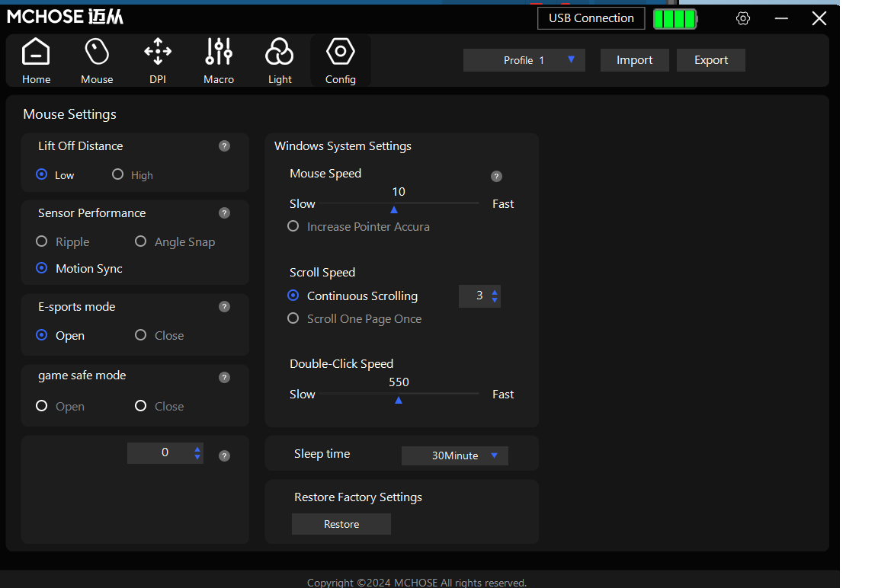Viewport: 878px width, 588px height.
Task: Close the MCHOSE window
Action: 819,18
